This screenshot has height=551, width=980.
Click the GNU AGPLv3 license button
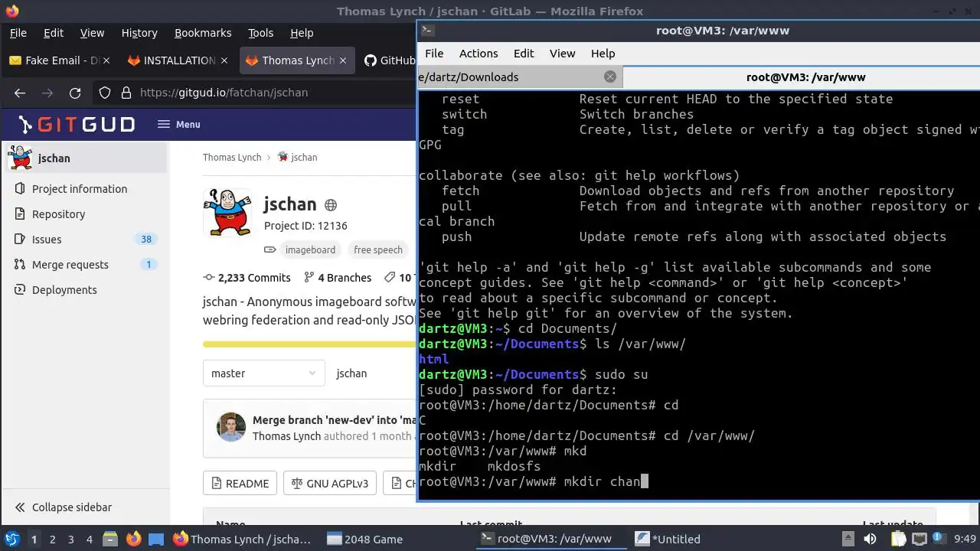coord(329,484)
